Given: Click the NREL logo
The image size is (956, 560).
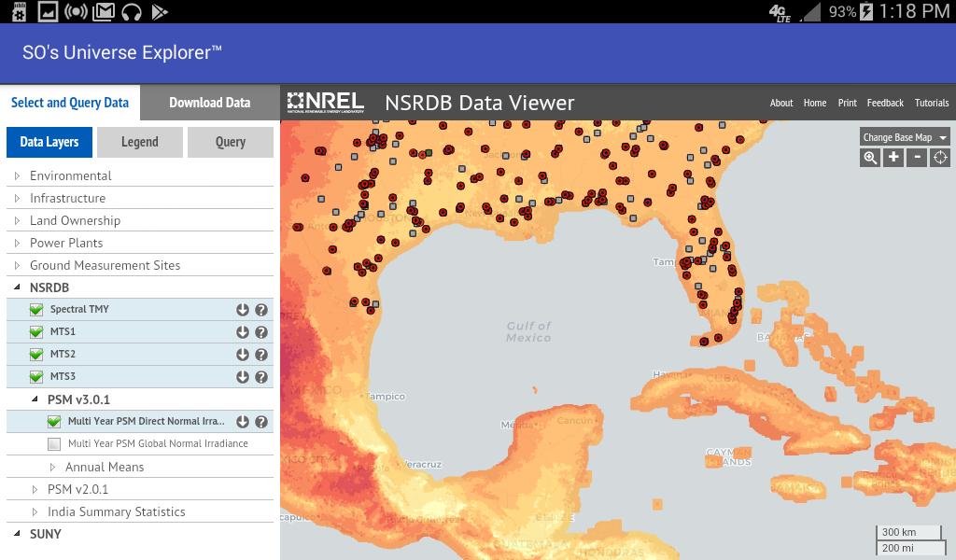Looking at the screenshot, I should coord(326,103).
